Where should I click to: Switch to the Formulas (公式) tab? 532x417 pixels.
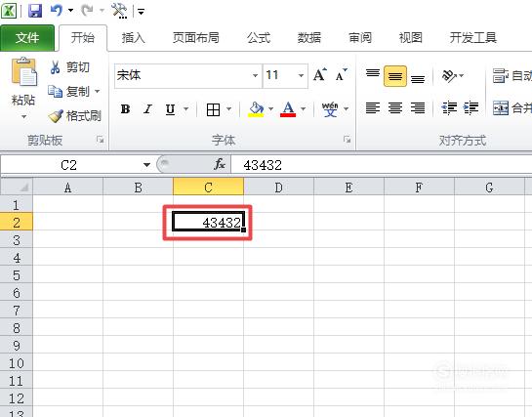point(259,37)
